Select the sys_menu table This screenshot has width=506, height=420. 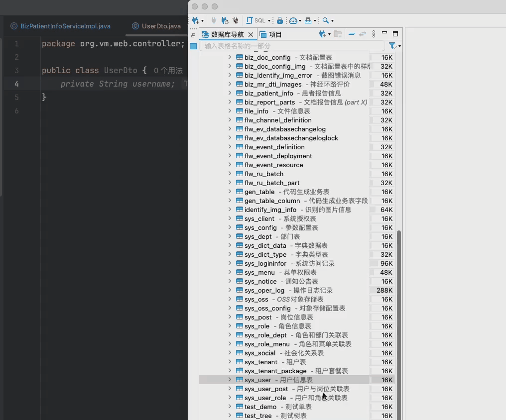pos(260,272)
